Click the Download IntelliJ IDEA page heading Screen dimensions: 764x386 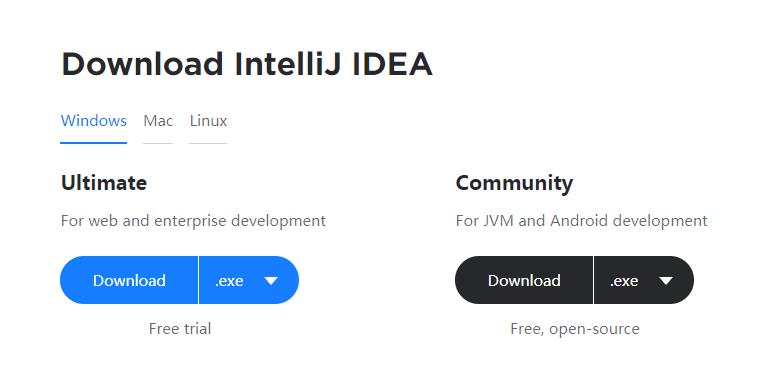point(247,64)
